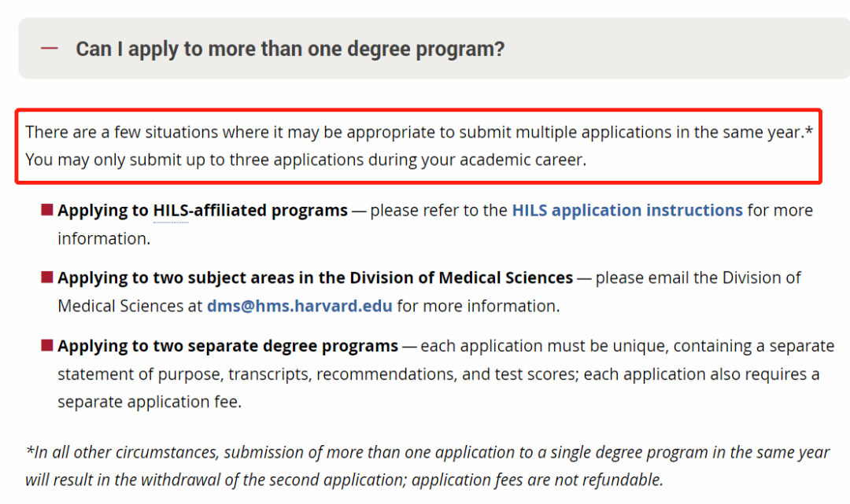Open the HILS application instructions link
Screen dimensions: 850x504
click(627, 210)
